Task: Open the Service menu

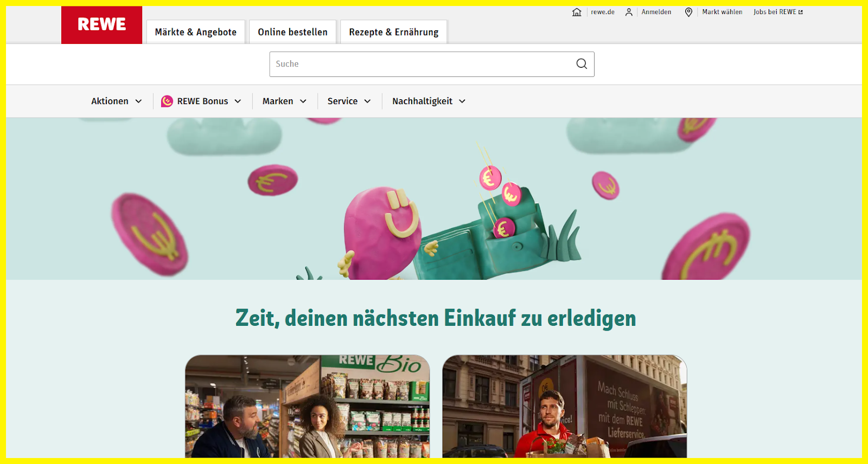Action: click(342, 101)
